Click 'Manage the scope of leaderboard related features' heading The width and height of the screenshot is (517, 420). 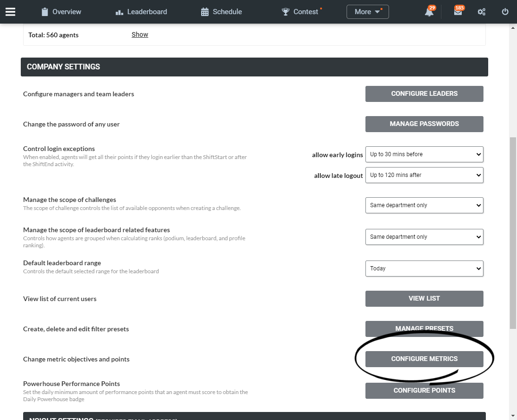(x=97, y=230)
